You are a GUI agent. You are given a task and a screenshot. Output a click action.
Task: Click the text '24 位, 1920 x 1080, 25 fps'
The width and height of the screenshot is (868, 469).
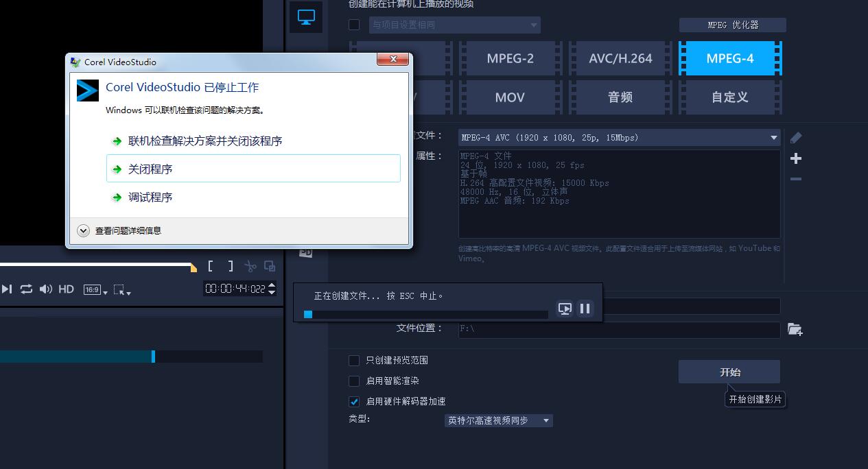tap(522, 165)
